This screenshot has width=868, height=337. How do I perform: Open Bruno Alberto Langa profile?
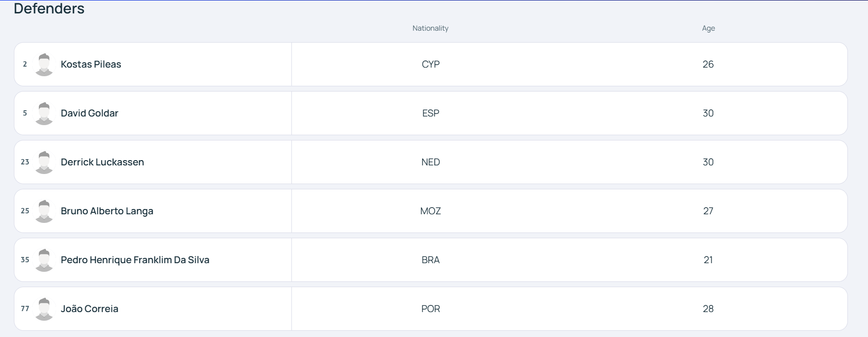pyautogui.click(x=107, y=211)
